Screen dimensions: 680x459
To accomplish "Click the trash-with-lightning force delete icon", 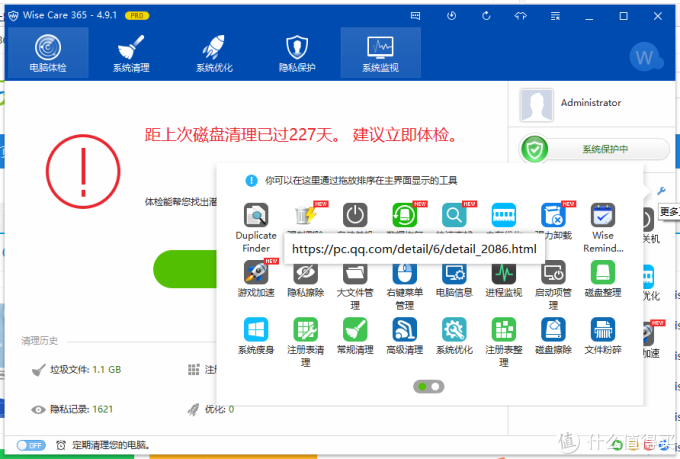I will point(306,215).
